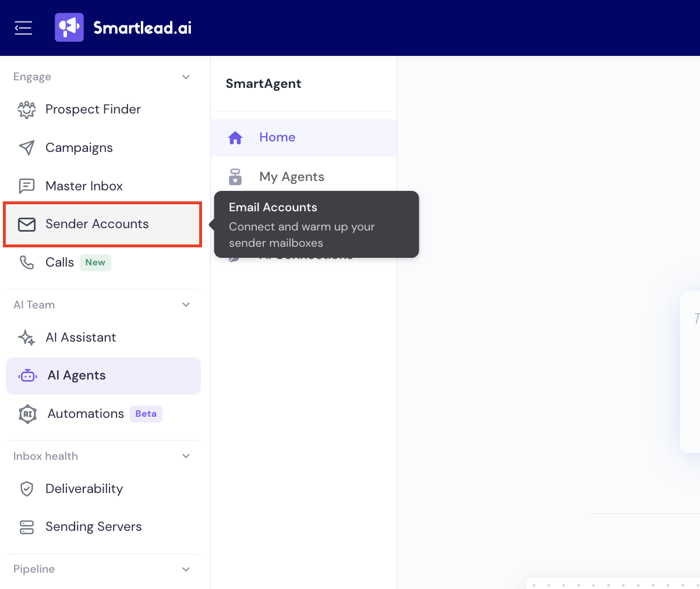Click the Campaigns paper plane icon

click(x=27, y=148)
